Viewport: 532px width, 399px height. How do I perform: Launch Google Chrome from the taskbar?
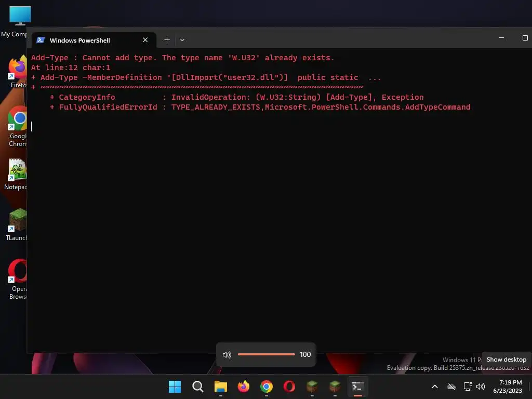[x=267, y=387]
